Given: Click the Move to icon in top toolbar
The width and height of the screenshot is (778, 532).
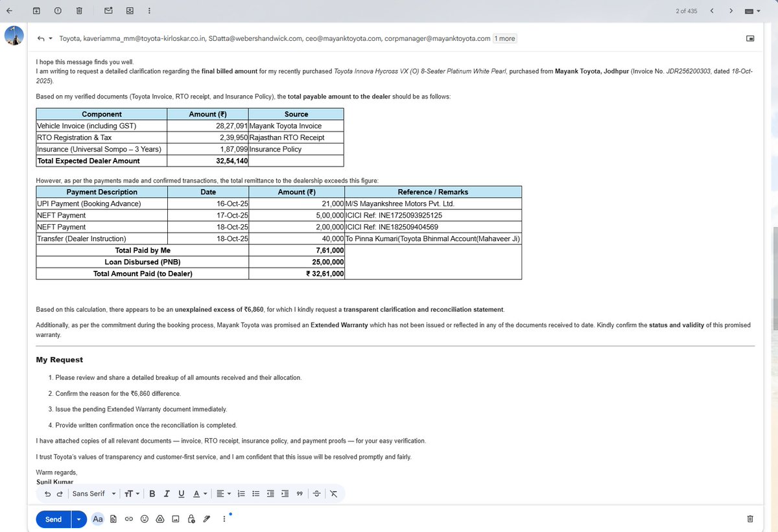Looking at the screenshot, I should pyautogui.click(x=130, y=11).
